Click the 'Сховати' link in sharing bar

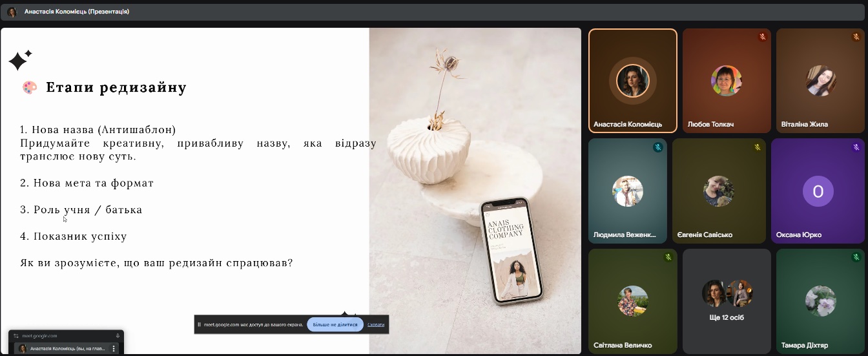coord(376,324)
